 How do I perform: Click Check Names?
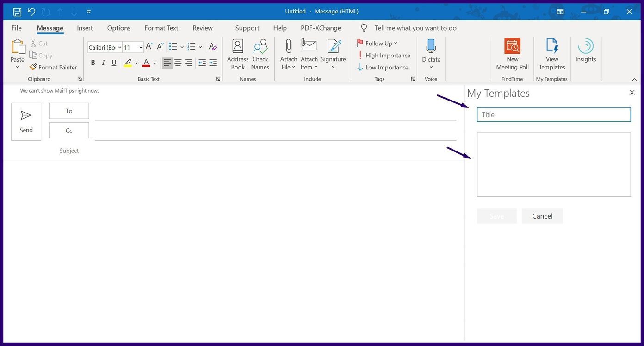point(260,55)
